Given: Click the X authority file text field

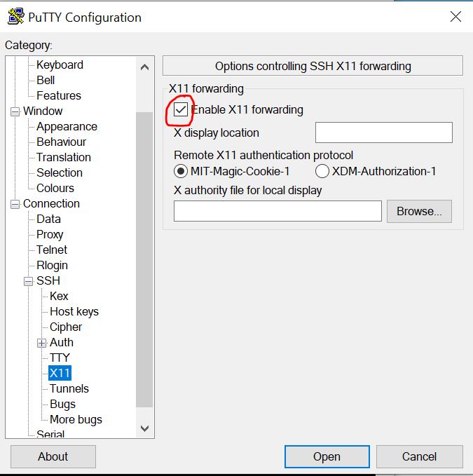Looking at the screenshot, I should pyautogui.click(x=277, y=211).
